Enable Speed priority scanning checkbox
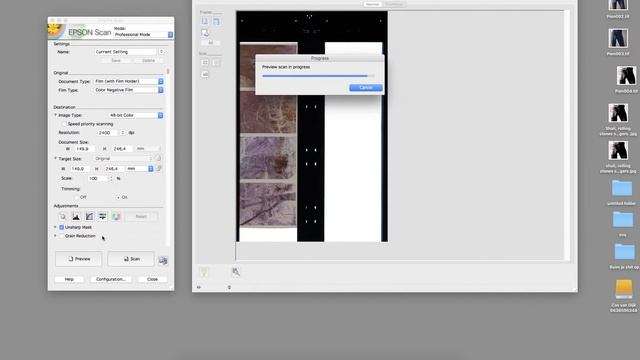The width and height of the screenshot is (640, 360). click(x=64, y=124)
